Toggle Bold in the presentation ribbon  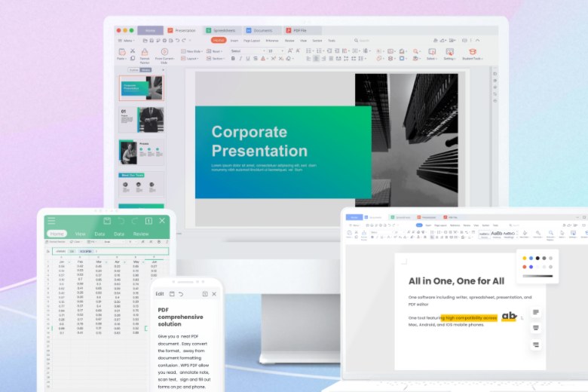click(233, 59)
